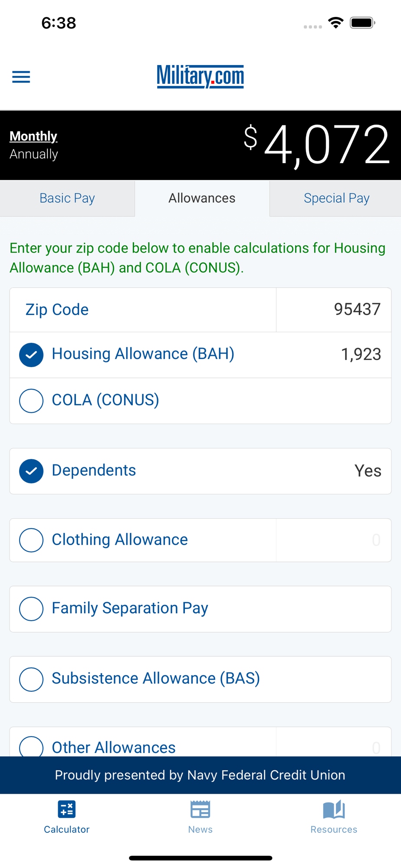This screenshot has width=401, height=868.
Task: Enable Other Allowances
Action: pyautogui.click(x=31, y=746)
